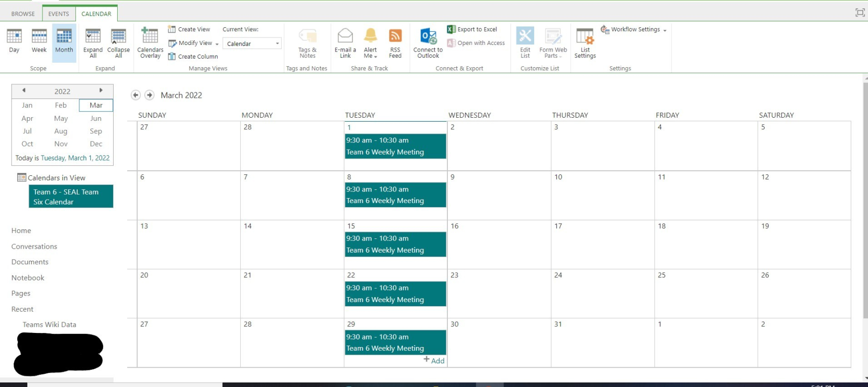Open the Current View combo box

(252, 43)
